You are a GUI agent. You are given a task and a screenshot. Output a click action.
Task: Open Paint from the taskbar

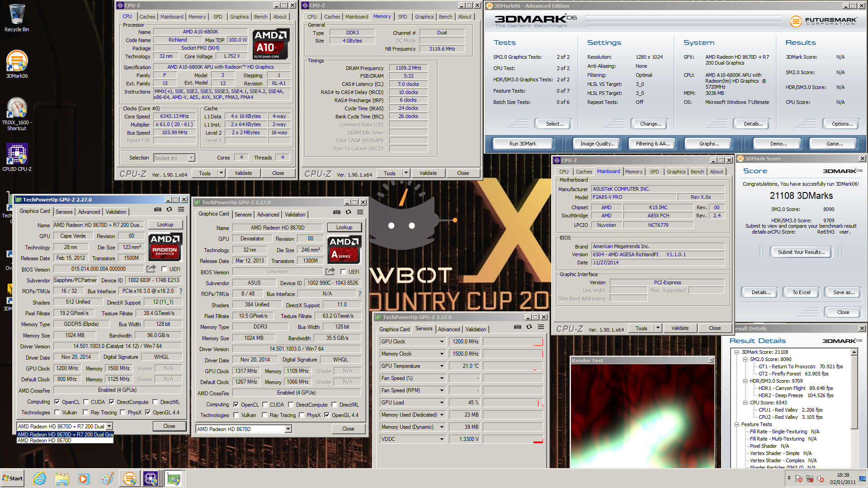click(107, 479)
